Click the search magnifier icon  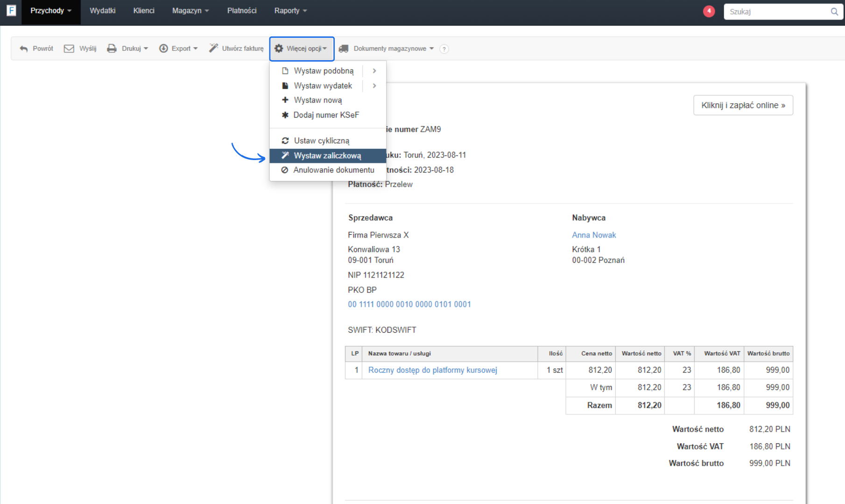point(834,12)
